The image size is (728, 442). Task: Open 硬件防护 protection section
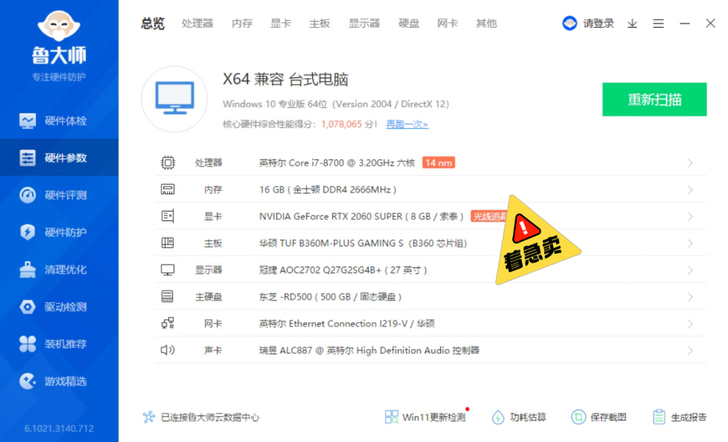pyautogui.click(x=59, y=232)
